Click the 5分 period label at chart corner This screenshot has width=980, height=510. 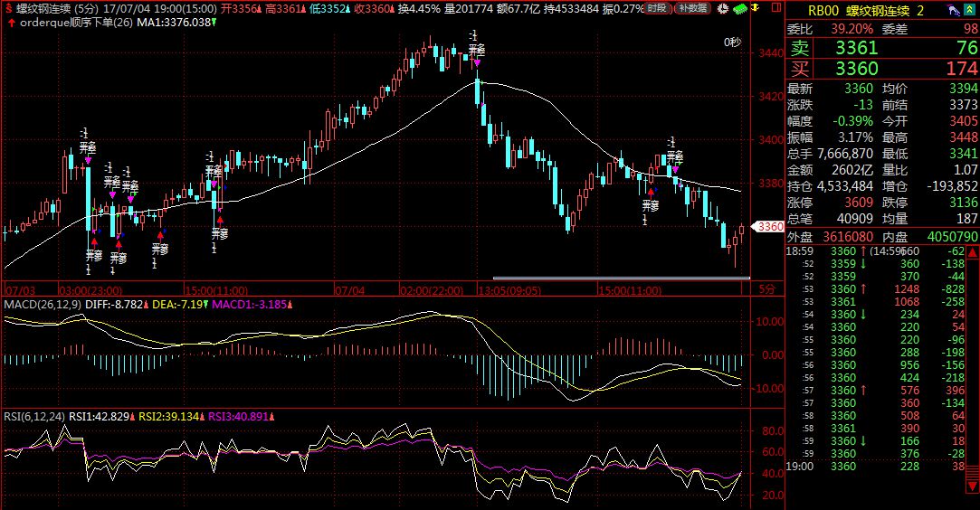(766, 289)
